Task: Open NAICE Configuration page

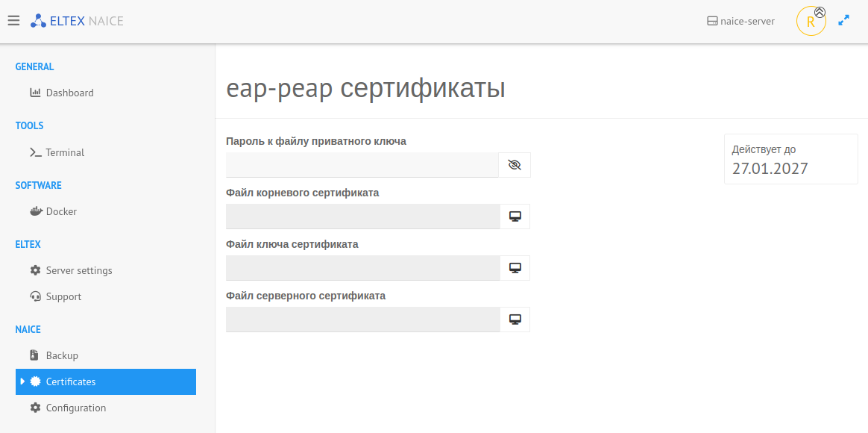Action: click(x=76, y=408)
